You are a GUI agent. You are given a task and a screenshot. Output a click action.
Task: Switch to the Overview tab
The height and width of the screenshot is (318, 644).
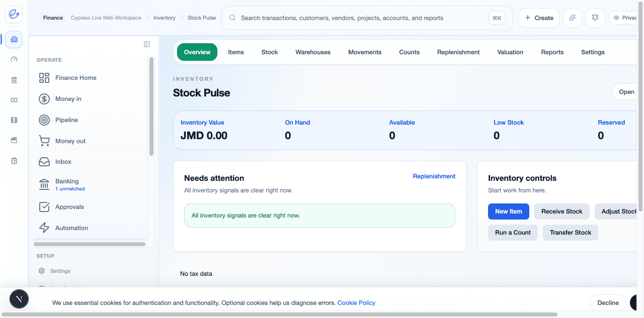click(x=197, y=52)
